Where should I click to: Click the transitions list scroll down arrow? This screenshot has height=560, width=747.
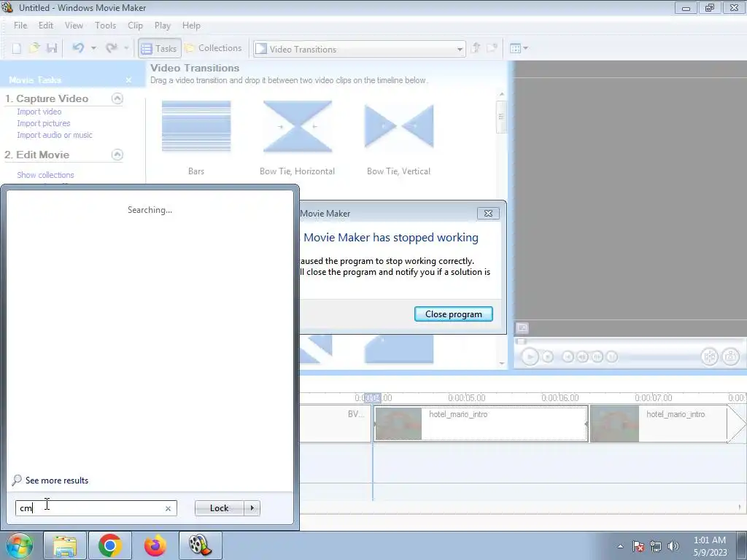click(502, 363)
